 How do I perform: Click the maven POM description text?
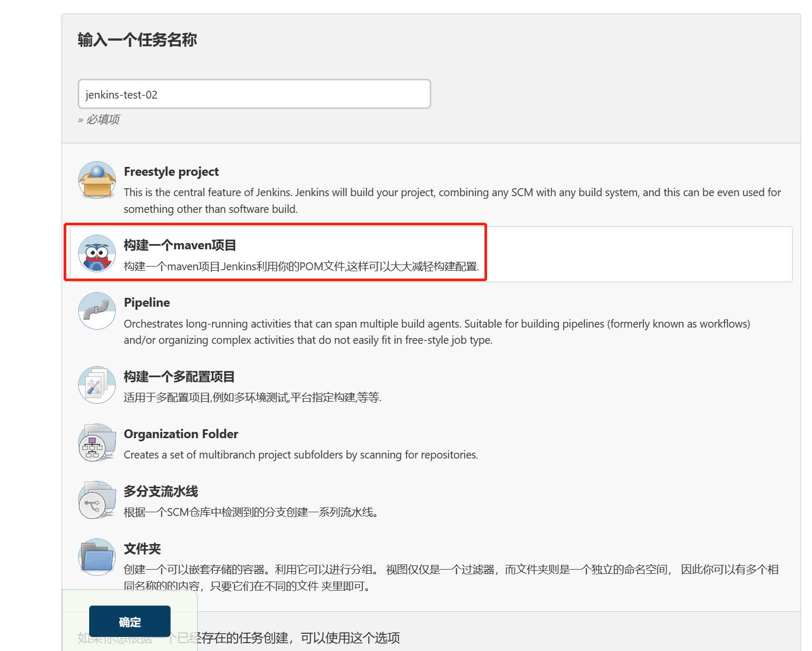(x=301, y=267)
